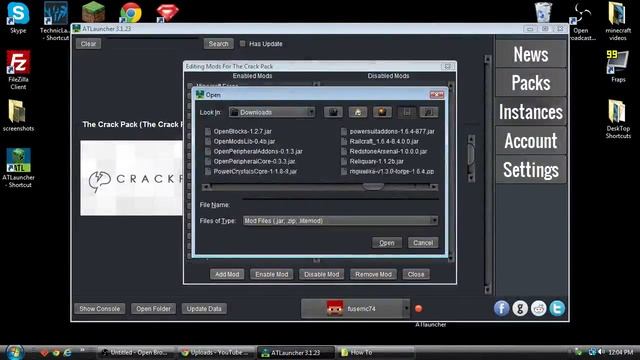
Task: Click the Search button
Action: [218, 44]
